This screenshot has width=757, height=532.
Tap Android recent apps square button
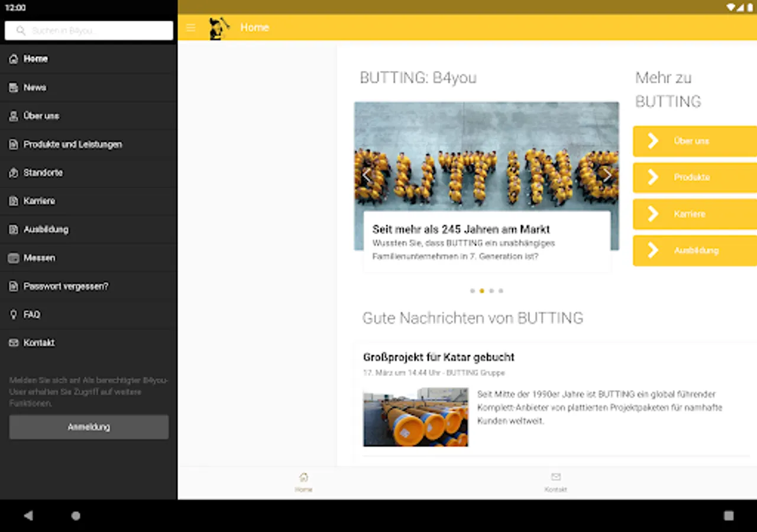coord(729,515)
